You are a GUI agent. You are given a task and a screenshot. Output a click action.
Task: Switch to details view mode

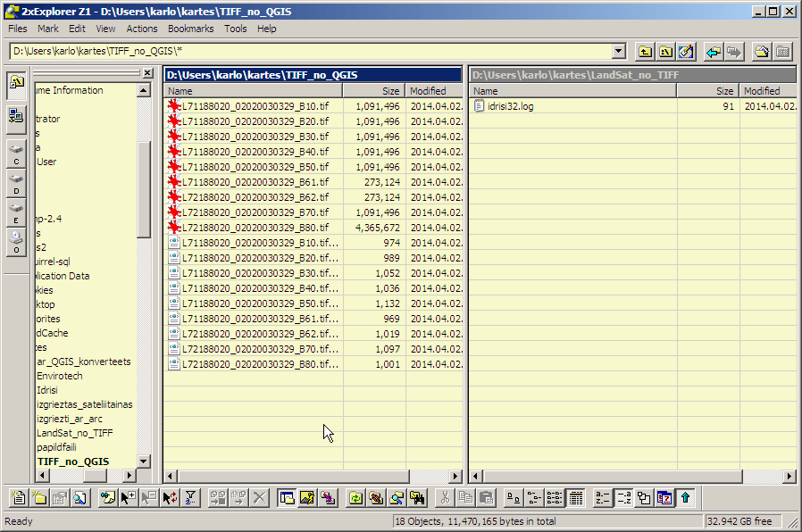(x=575, y=498)
